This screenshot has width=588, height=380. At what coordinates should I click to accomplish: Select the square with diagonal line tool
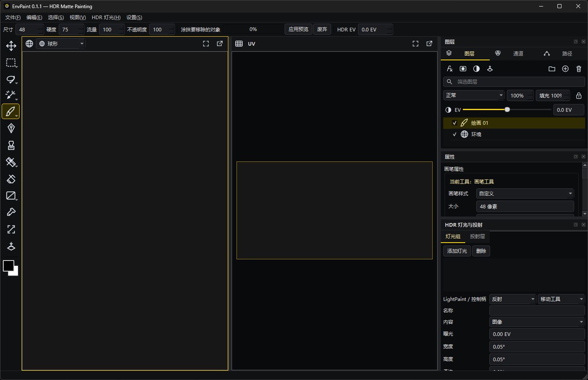click(11, 196)
